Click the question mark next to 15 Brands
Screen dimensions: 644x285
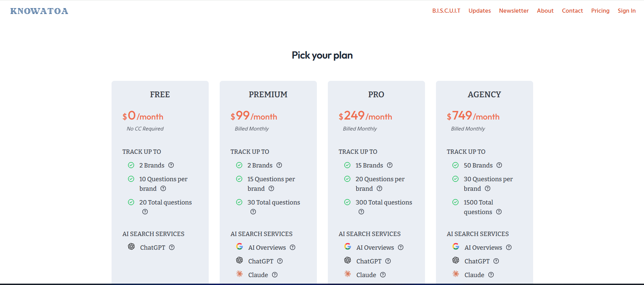click(390, 165)
